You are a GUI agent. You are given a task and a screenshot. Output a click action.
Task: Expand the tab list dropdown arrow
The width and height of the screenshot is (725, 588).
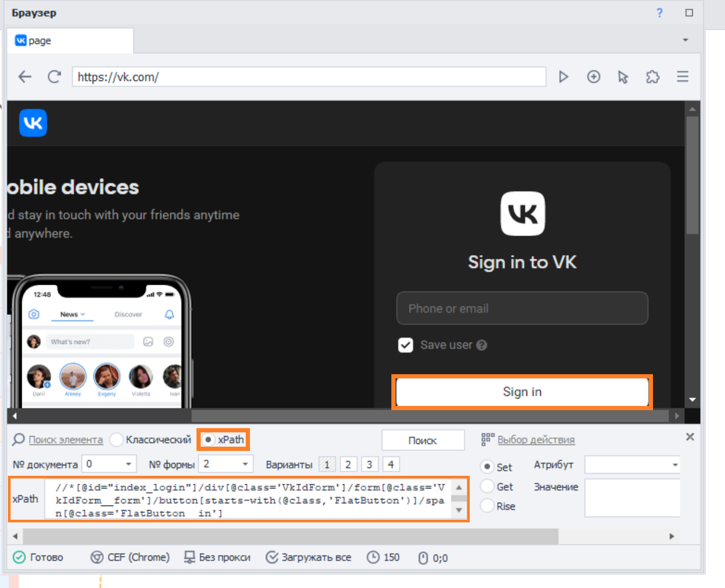[685, 40]
